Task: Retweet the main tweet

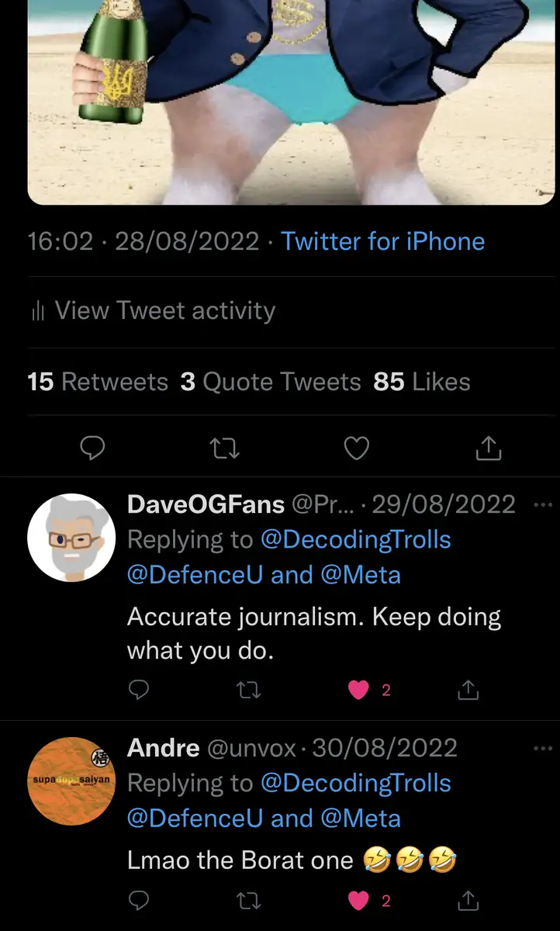Action: point(225,448)
